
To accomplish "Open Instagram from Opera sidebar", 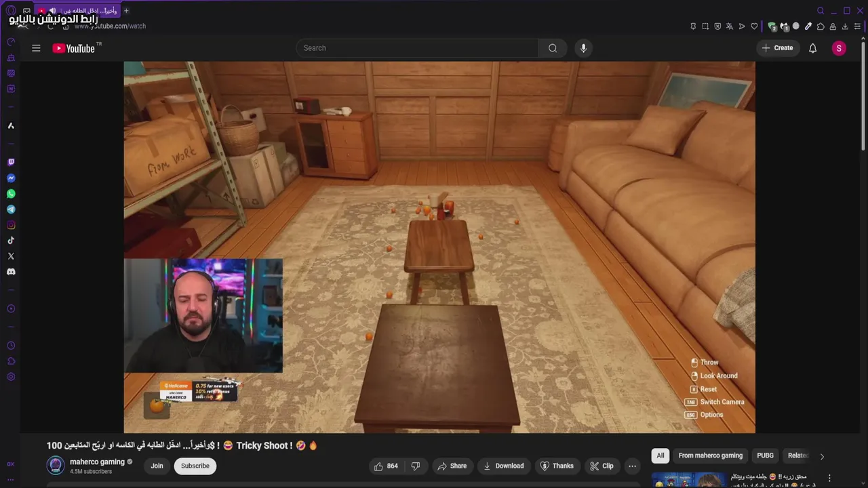I will click(x=11, y=225).
